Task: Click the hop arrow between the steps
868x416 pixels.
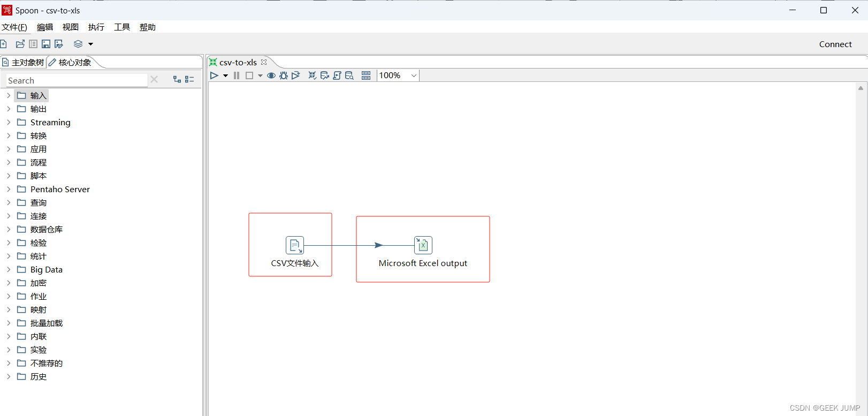Action: click(x=378, y=245)
